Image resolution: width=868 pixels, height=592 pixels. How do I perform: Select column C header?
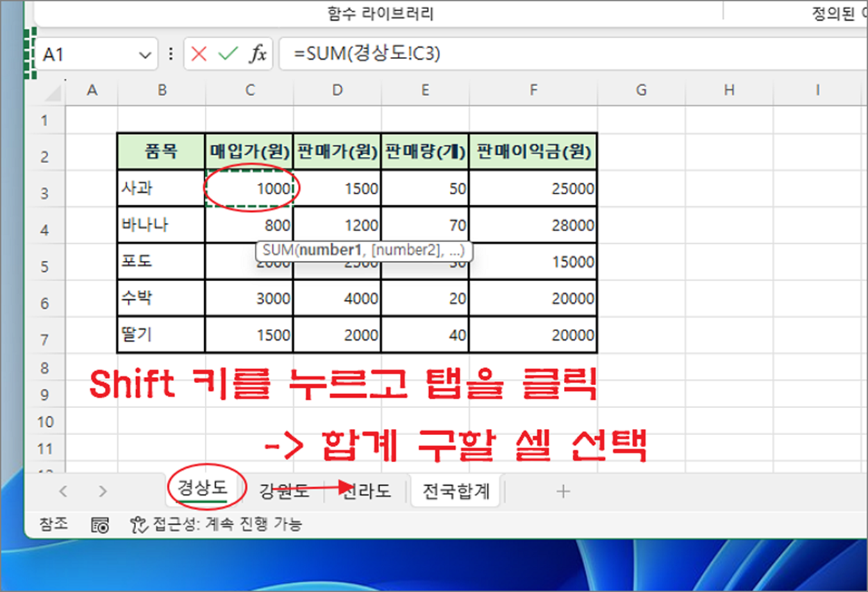click(249, 90)
